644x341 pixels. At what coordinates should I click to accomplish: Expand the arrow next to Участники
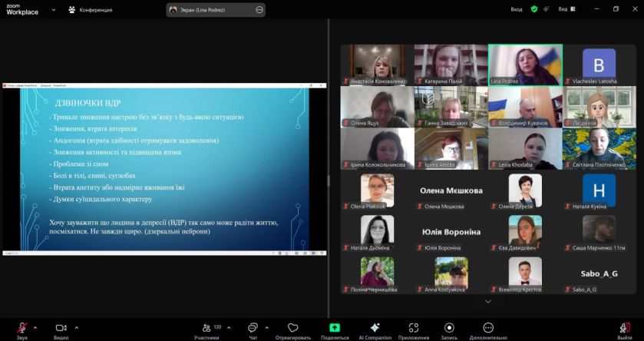[229, 328]
